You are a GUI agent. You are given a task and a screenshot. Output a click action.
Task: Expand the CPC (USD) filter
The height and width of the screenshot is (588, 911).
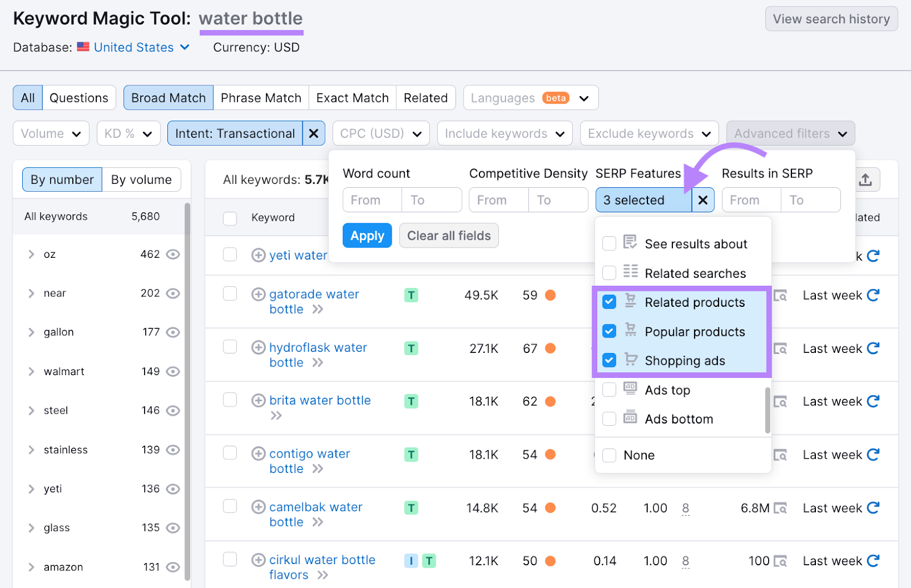click(x=380, y=133)
